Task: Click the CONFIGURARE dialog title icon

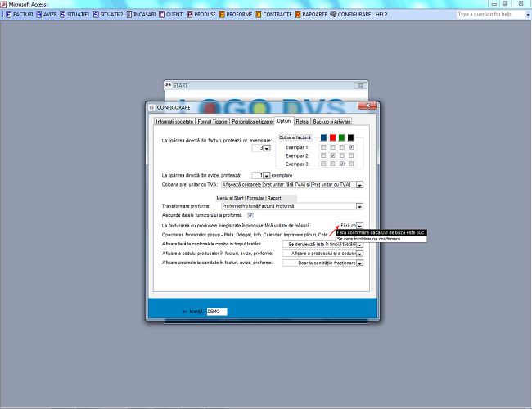Action: tap(151, 107)
